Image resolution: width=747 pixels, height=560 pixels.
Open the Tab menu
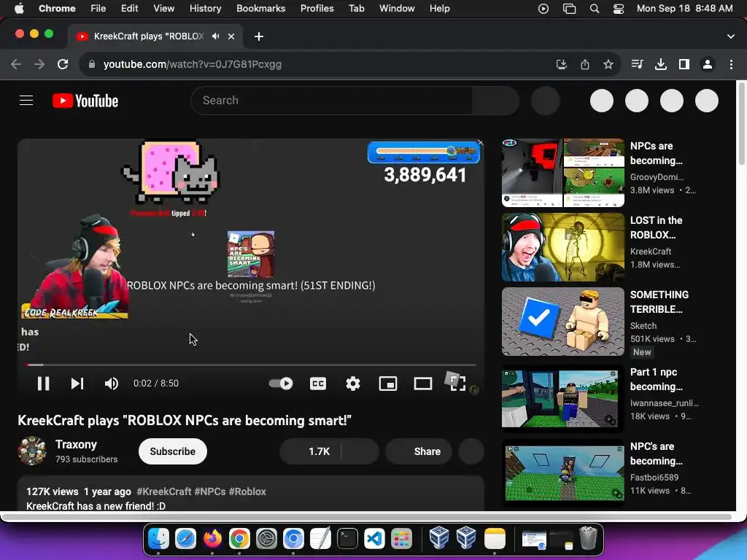coord(356,9)
